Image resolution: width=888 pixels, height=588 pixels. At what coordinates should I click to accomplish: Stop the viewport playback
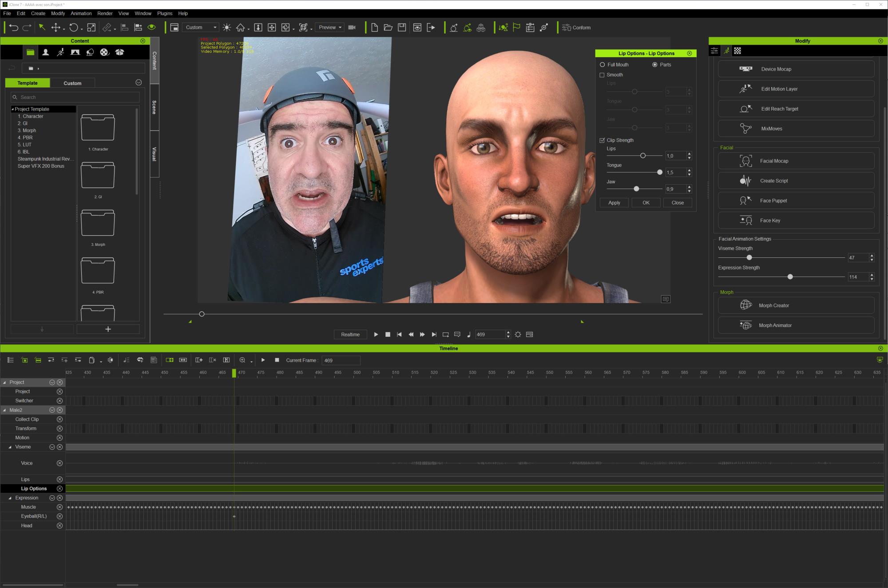(388, 335)
